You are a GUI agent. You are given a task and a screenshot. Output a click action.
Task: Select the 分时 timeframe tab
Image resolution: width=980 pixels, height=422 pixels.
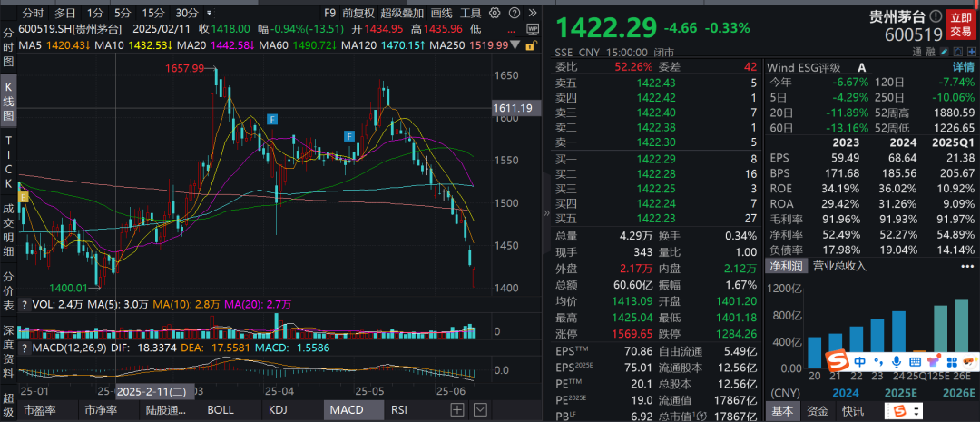33,13
